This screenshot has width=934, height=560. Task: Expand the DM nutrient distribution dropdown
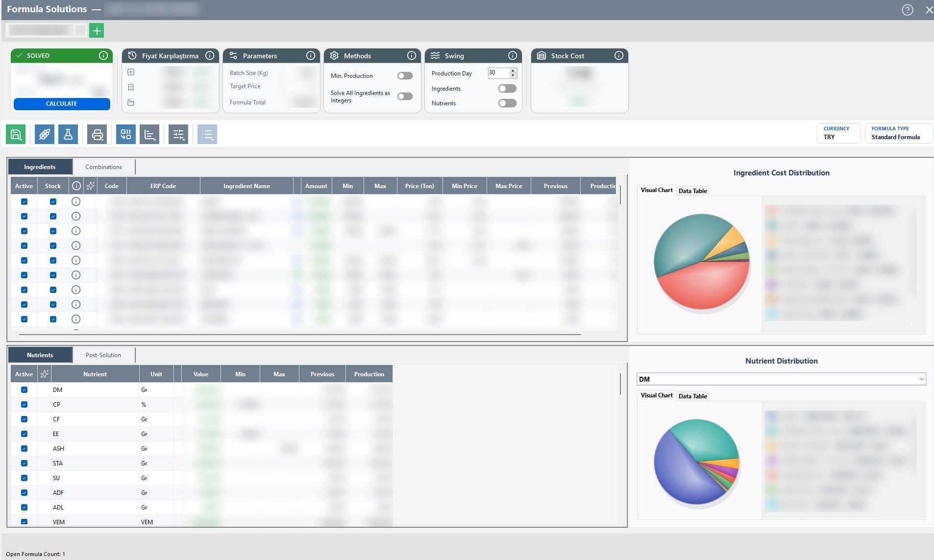(x=781, y=379)
